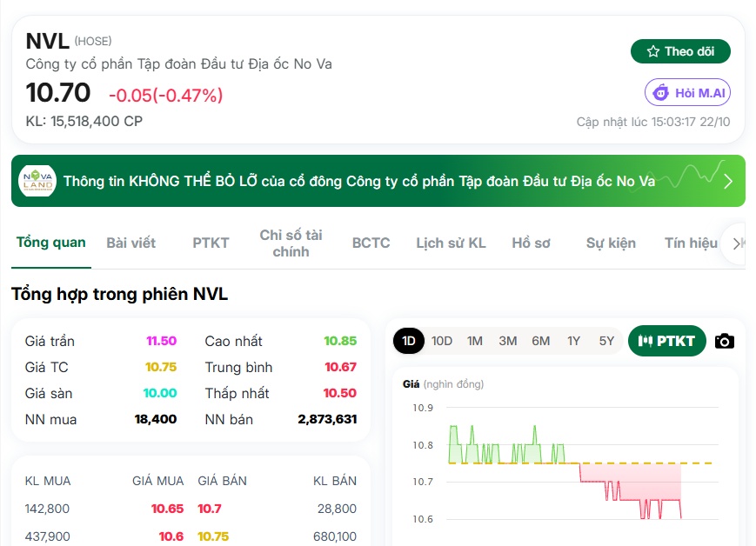
Task: Click the NN bán value 2,873,631
Action: coord(327,419)
